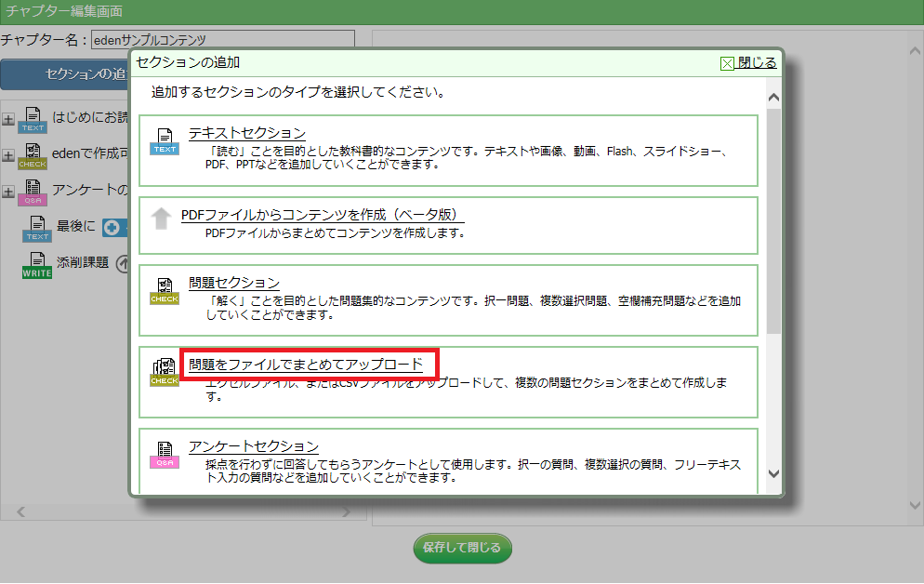
Task: Expand the アンケートの tree node
Action: 8,192
